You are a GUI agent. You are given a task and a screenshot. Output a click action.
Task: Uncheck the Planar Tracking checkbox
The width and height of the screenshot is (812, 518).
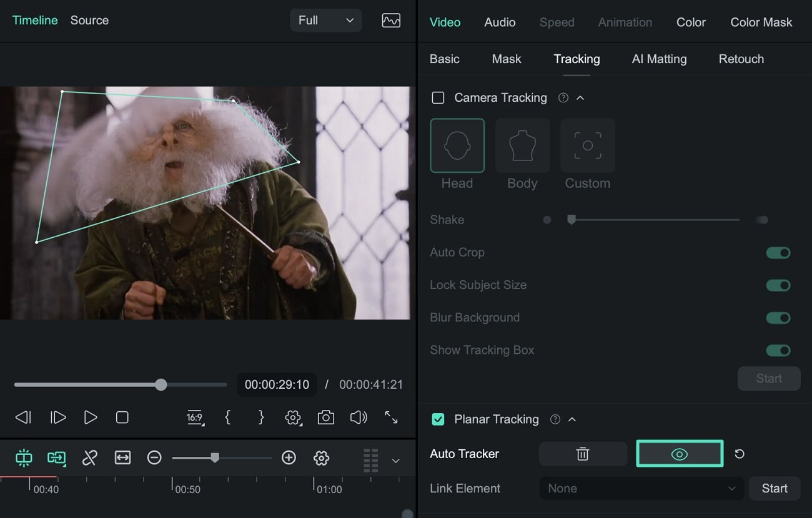point(438,419)
